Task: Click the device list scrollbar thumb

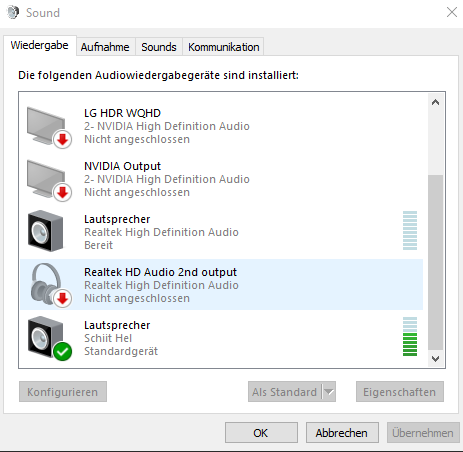Action: coord(435,263)
